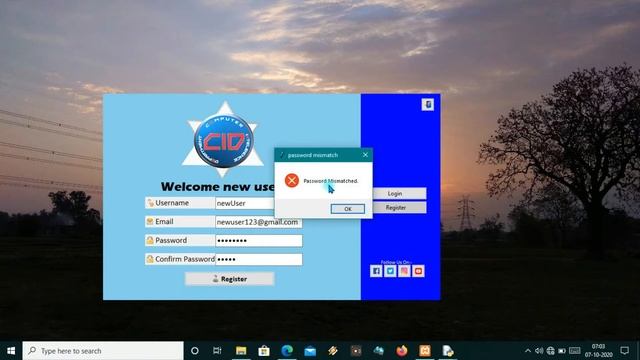Click the battery icon in the system tray

[562, 351]
